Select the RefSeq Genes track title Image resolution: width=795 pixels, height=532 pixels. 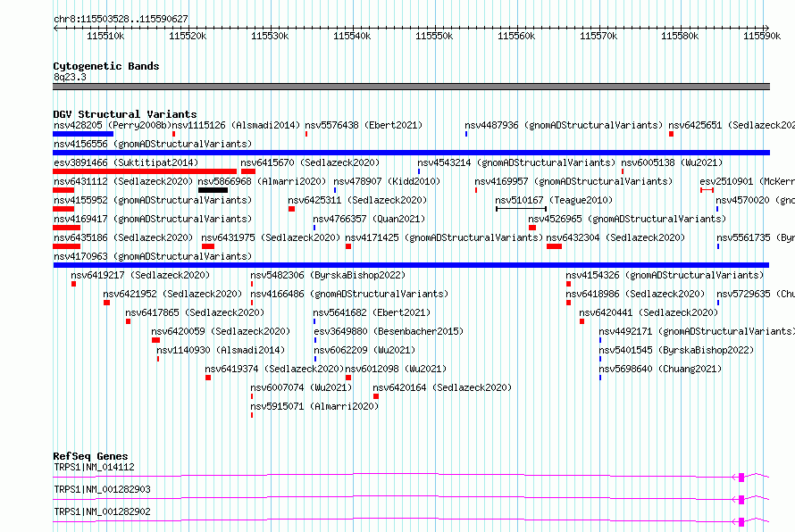coord(90,456)
